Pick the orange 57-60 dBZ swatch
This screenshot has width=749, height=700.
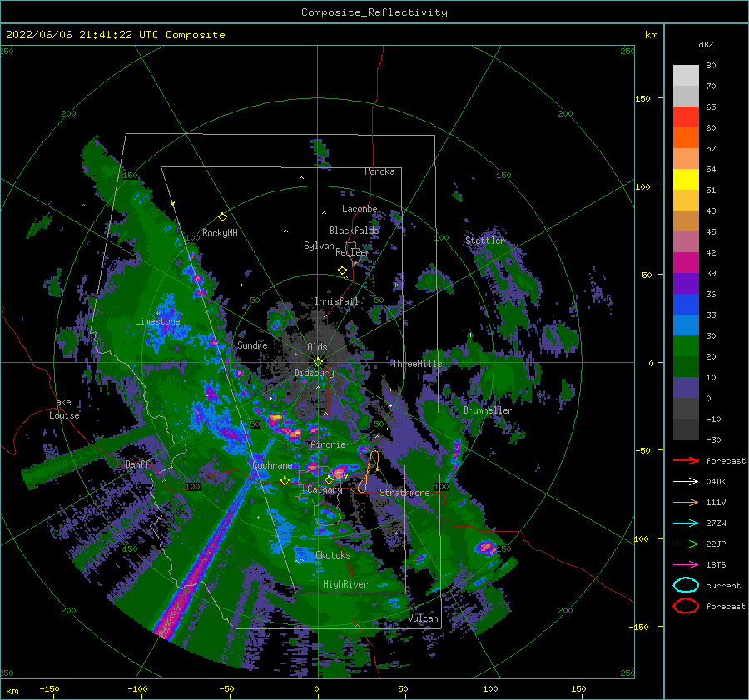pyautogui.click(x=686, y=138)
